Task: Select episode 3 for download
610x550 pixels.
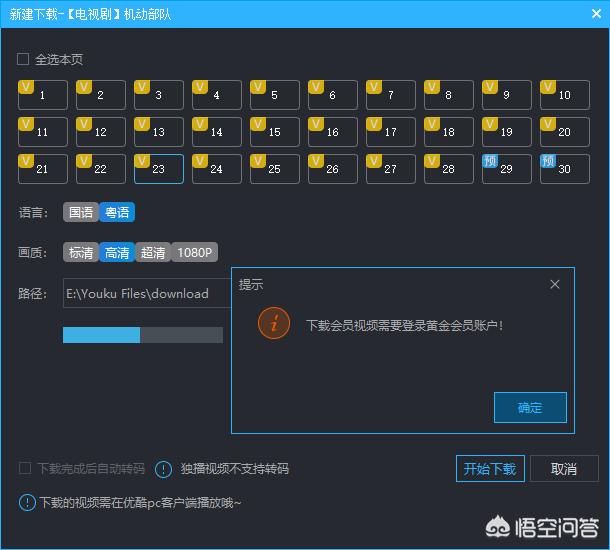Action: point(159,95)
